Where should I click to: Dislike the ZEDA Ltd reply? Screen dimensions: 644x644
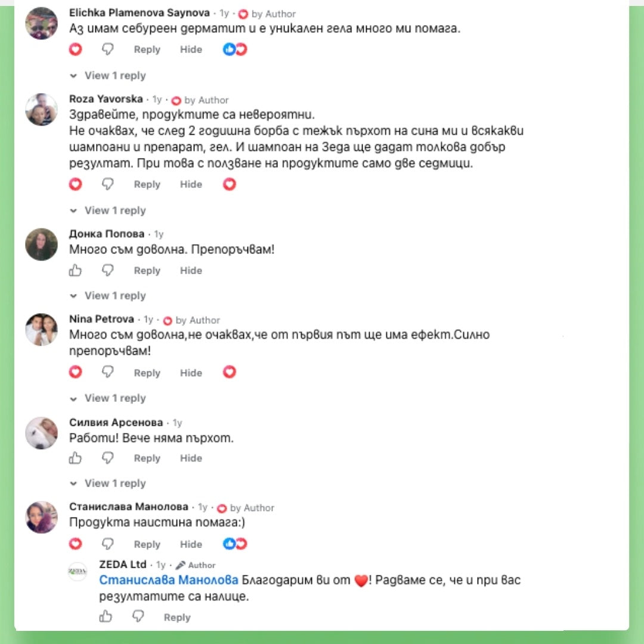pos(138,617)
